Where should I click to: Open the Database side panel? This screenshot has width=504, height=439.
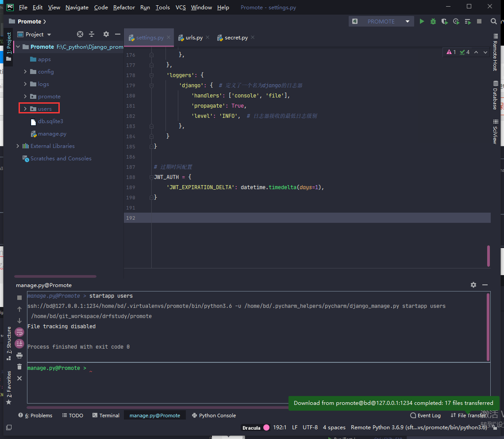[x=495, y=95]
